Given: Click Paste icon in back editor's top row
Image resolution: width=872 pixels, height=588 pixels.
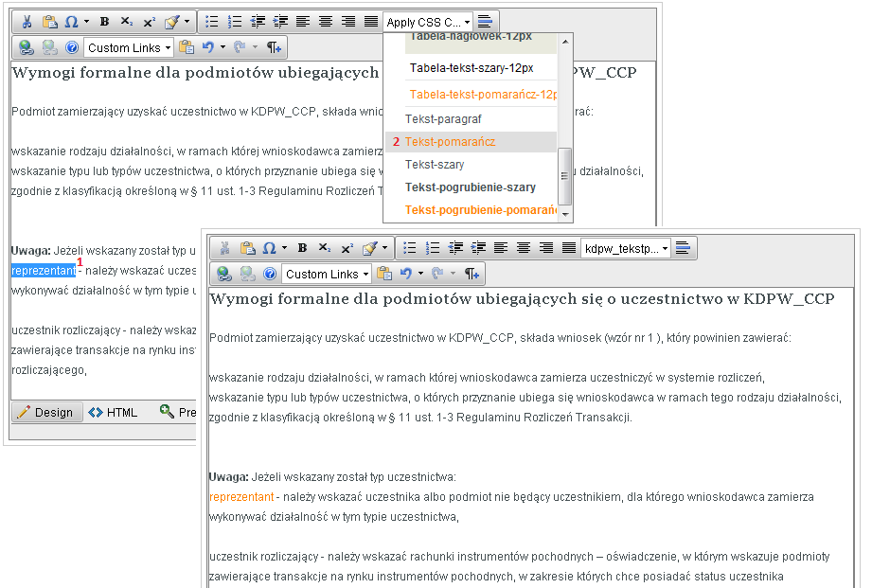Looking at the screenshot, I should coord(50,22).
